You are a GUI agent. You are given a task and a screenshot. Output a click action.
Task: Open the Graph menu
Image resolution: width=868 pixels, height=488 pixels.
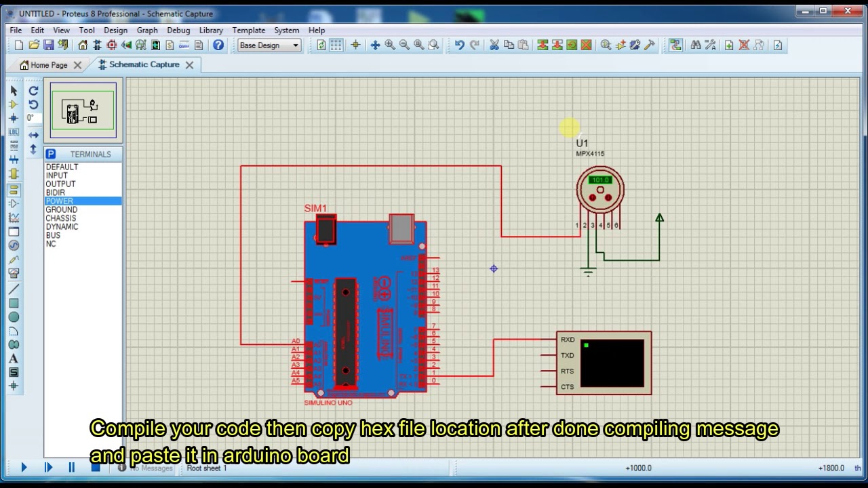147,30
